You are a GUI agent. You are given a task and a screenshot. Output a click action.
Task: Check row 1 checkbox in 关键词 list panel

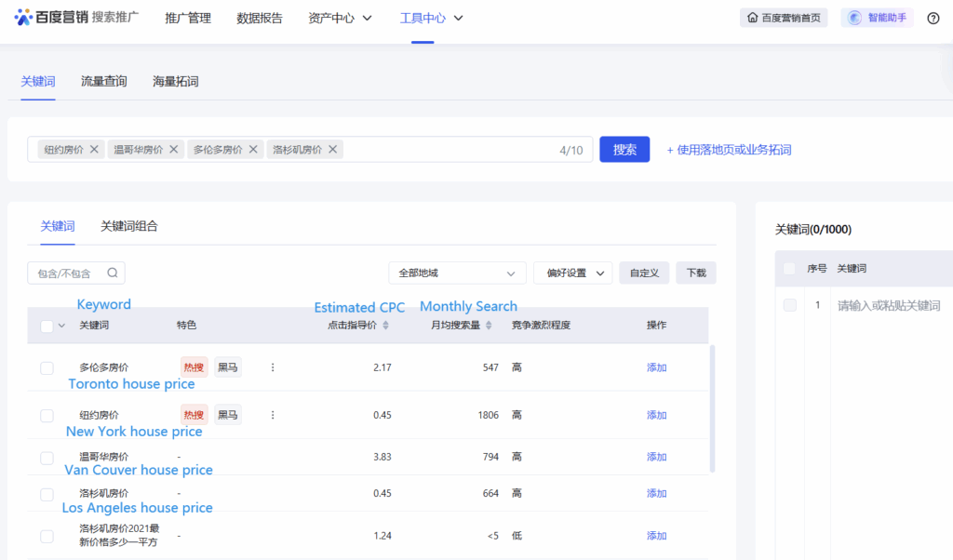pos(789,305)
